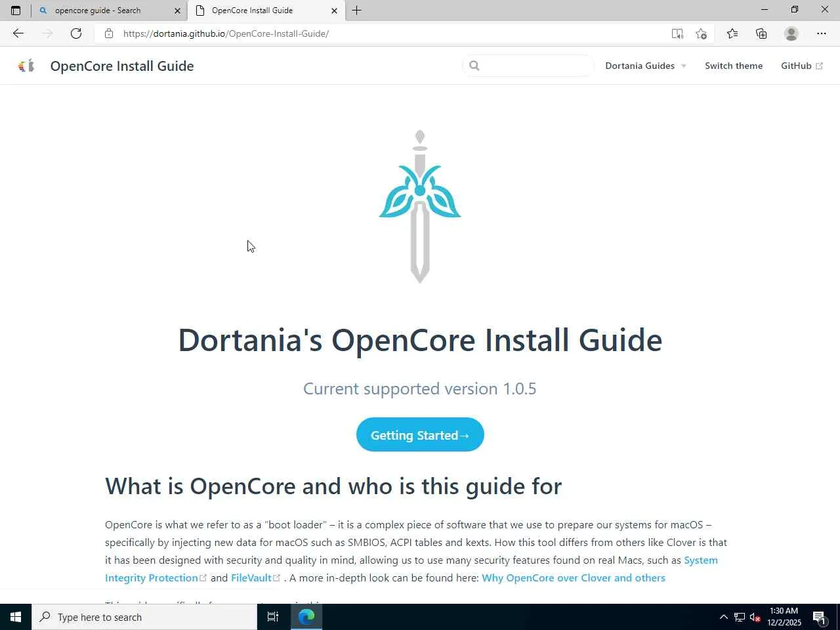Viewport: 840px width, 630px height.
Task: Open the tab actions menu icon
Action: click(16, 10)
